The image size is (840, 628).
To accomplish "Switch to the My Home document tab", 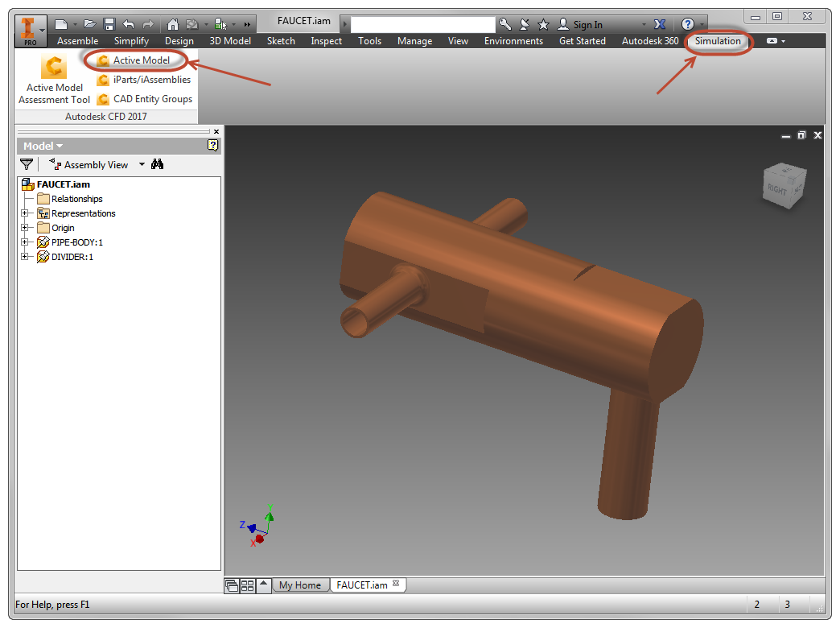I will coord(300,585).
